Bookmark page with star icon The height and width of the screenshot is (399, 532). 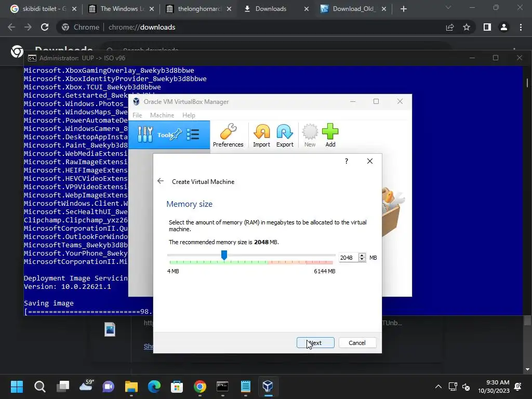click(467, 27)
